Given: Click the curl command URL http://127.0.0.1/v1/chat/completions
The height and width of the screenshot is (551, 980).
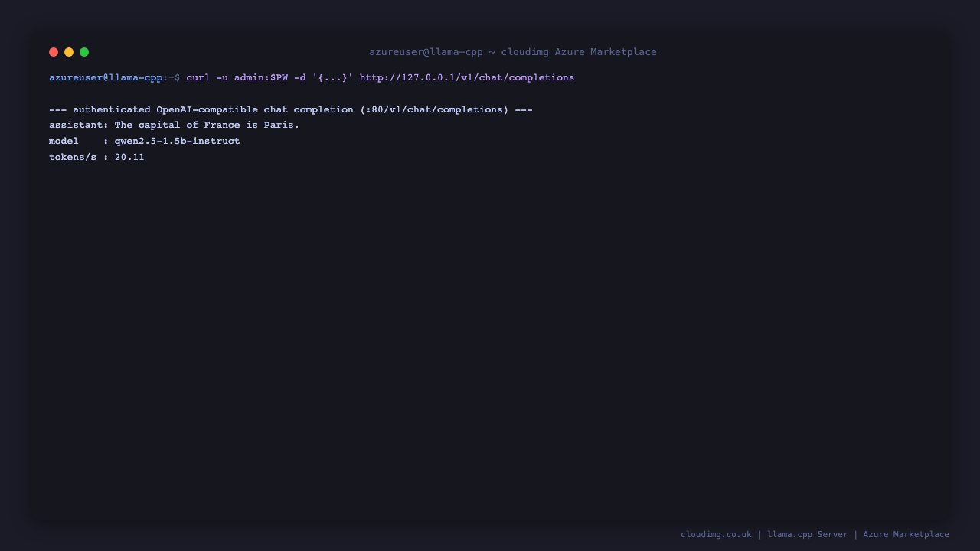Looking at the screenshot, I should [467, 77].
